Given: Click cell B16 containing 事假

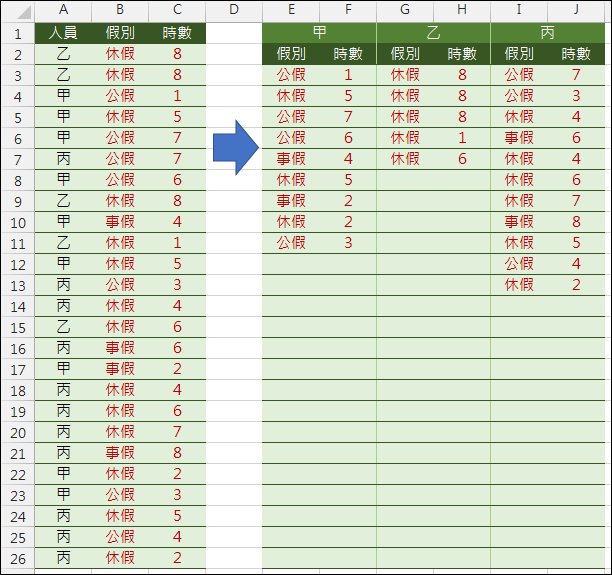Looking at the screenshot, I should pos(120,348).
